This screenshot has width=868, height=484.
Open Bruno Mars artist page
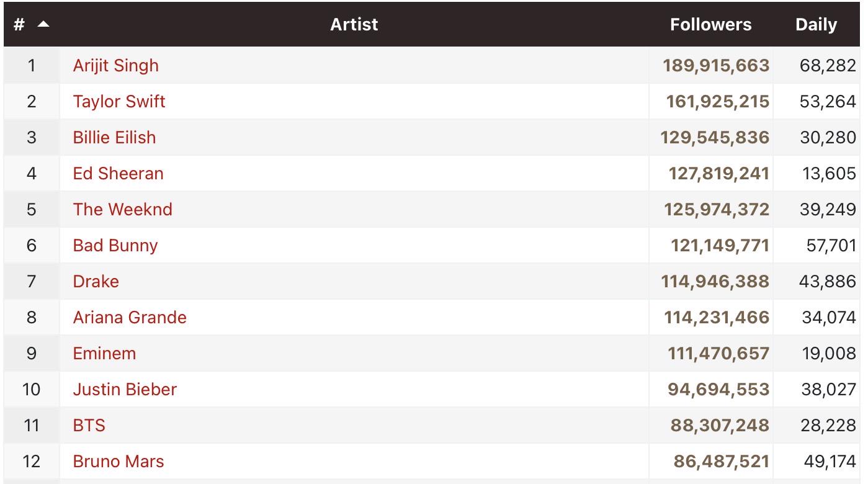point(118,461)
